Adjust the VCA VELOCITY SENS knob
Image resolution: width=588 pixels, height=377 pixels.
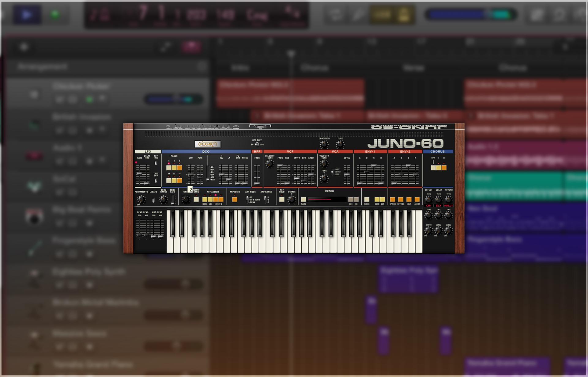click(x=324, y=164)
